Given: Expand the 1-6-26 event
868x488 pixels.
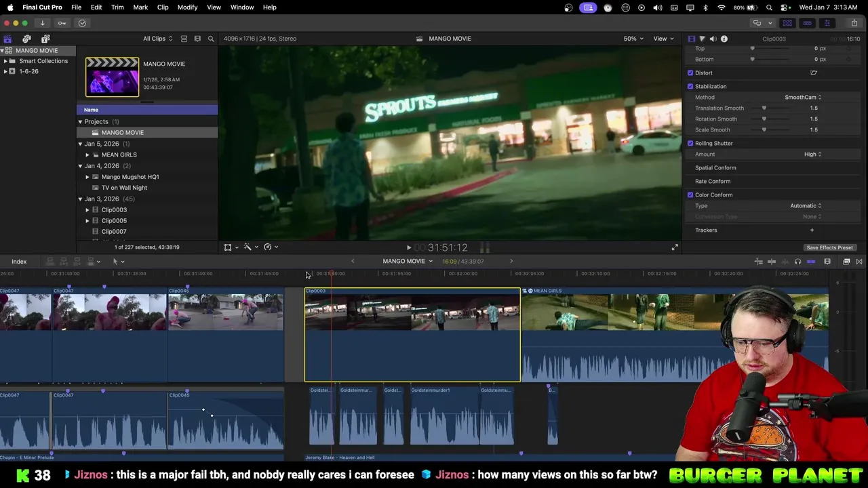Looking at the screenshot, I should pyautogui.click(x=5, y=72).
